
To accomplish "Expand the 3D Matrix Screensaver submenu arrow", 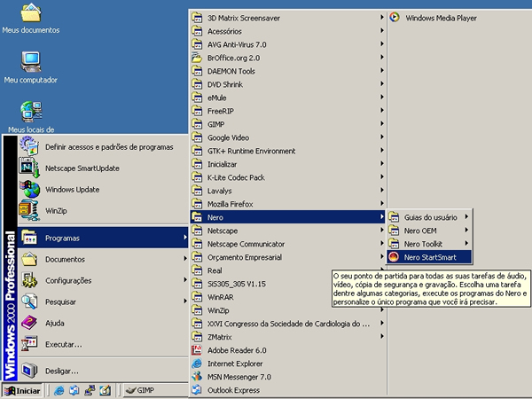I will 381,18.
